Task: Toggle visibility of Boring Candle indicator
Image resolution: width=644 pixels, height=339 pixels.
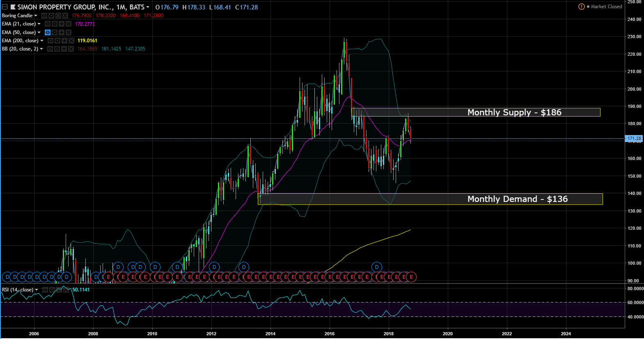Action: pos(44,16)
